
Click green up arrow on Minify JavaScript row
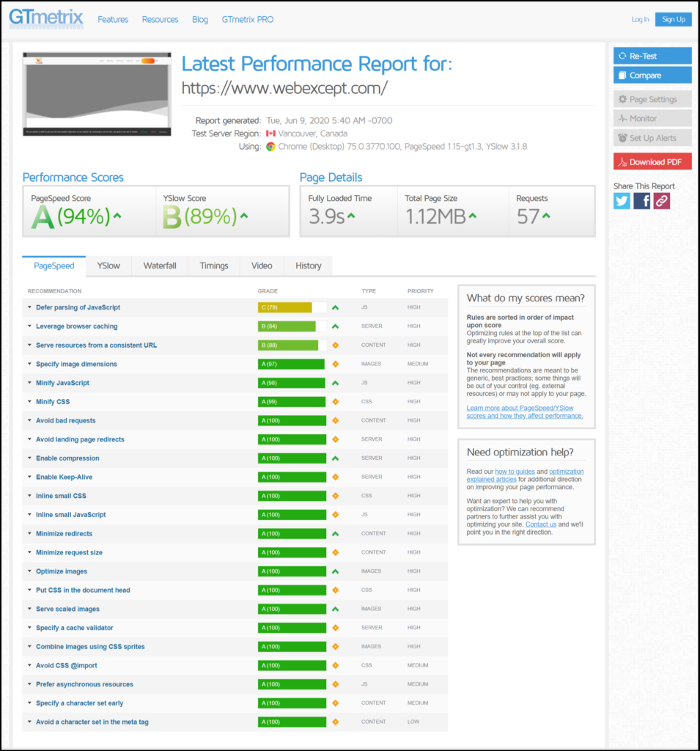tap(335, 383)
